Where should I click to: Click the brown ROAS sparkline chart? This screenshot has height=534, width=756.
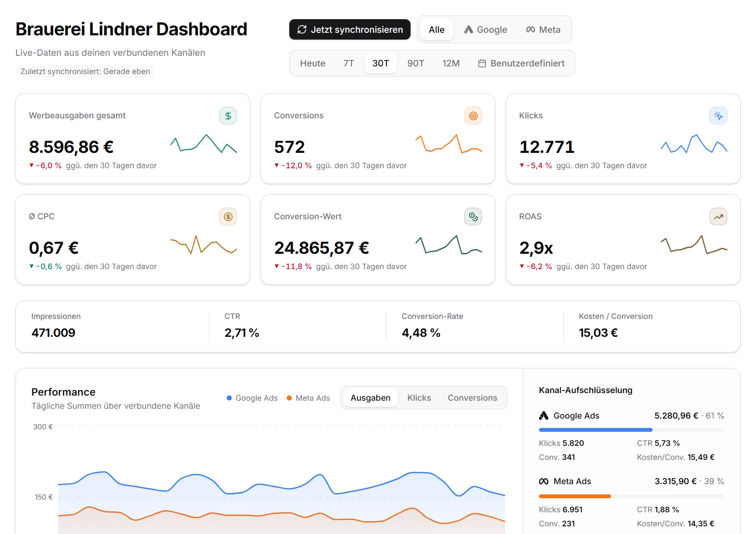(x=694, y=245)
